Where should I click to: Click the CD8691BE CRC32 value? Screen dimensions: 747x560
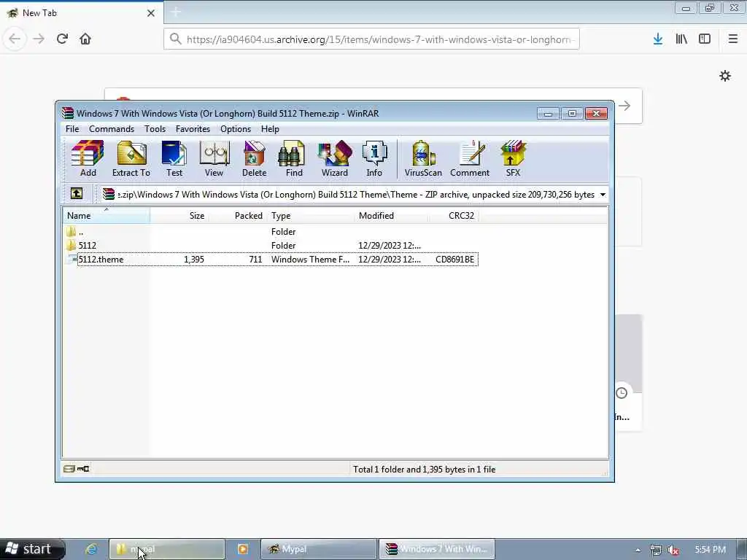(x=454, y=260)
